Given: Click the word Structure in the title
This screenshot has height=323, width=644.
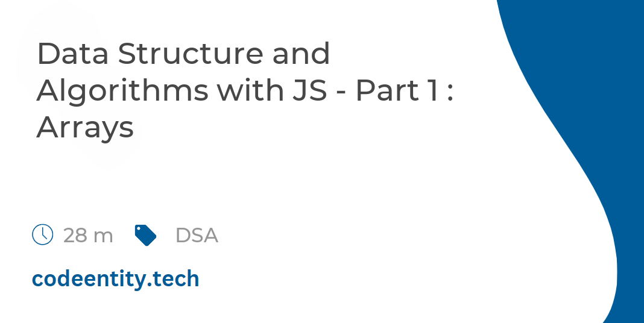Looking at the screenshot, I should tap(191, 54).
